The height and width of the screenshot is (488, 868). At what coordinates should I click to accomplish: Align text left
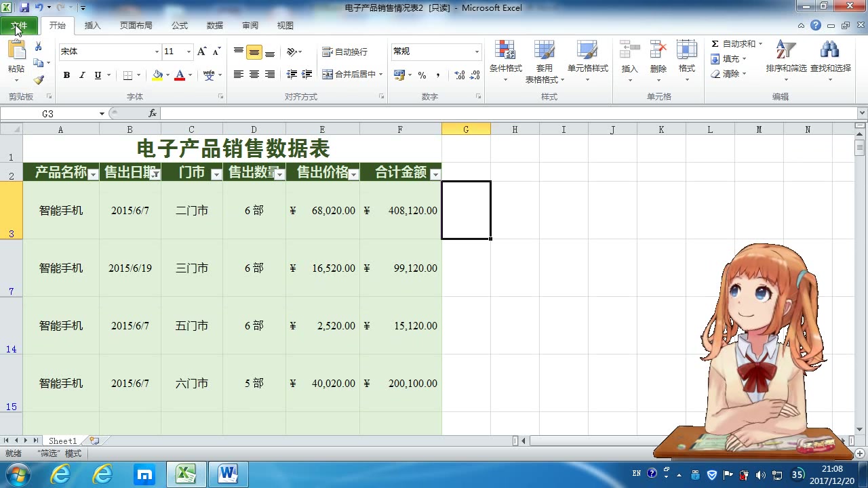click(x=238, y=75)
